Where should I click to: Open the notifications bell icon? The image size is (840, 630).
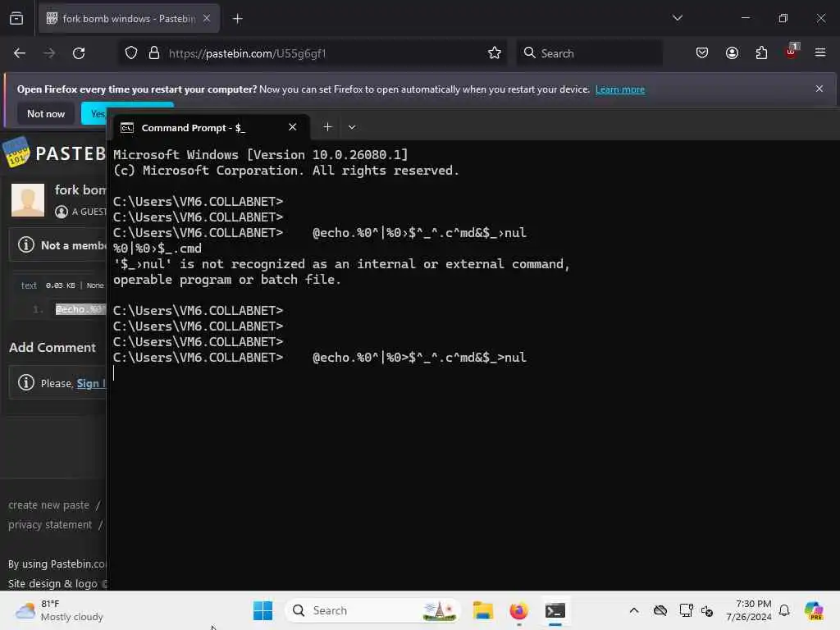pos(784,610)
